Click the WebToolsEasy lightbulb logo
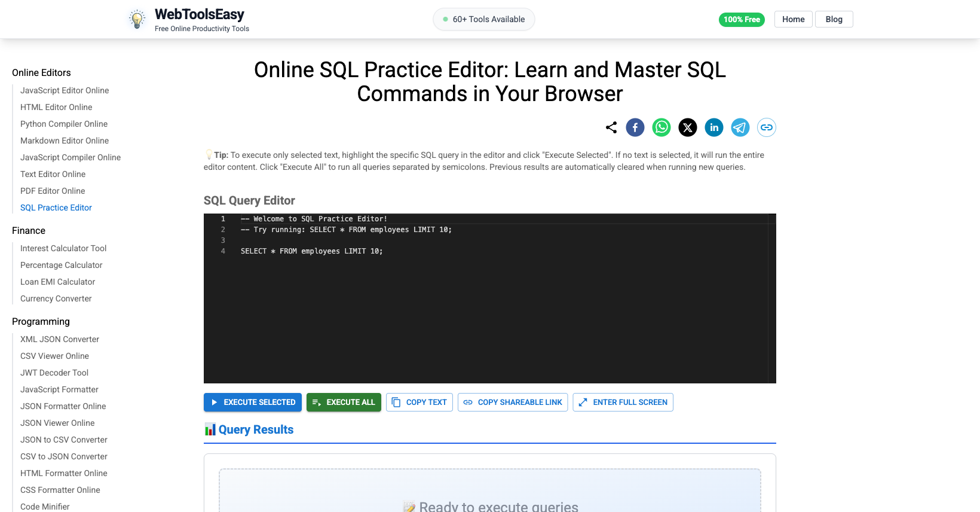The height and width of the screenshot is (512, 980). pos(137,19)
